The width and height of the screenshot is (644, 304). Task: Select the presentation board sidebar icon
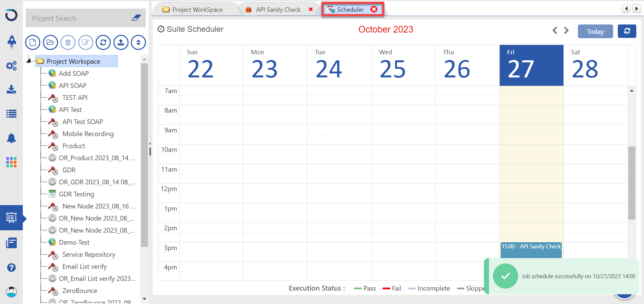(11, 218)
